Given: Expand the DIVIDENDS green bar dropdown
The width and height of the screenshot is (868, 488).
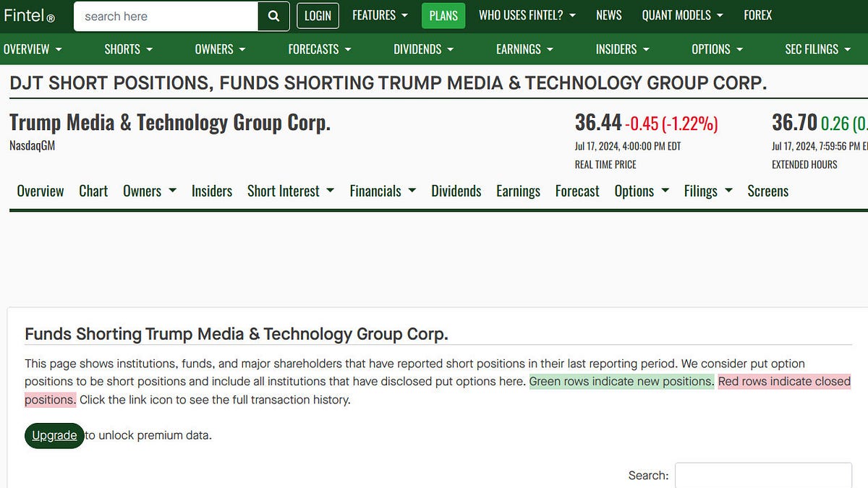Looking at the screenshot, I should coord(423,49).
